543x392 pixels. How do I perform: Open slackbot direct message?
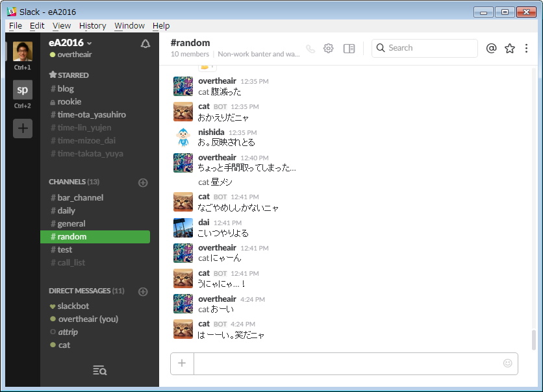pyautogui.click(x=69, y=306)
